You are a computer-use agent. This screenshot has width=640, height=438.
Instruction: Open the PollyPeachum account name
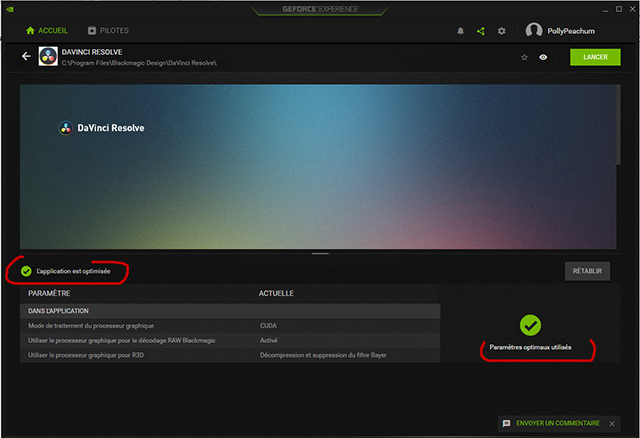click(571, 31)
